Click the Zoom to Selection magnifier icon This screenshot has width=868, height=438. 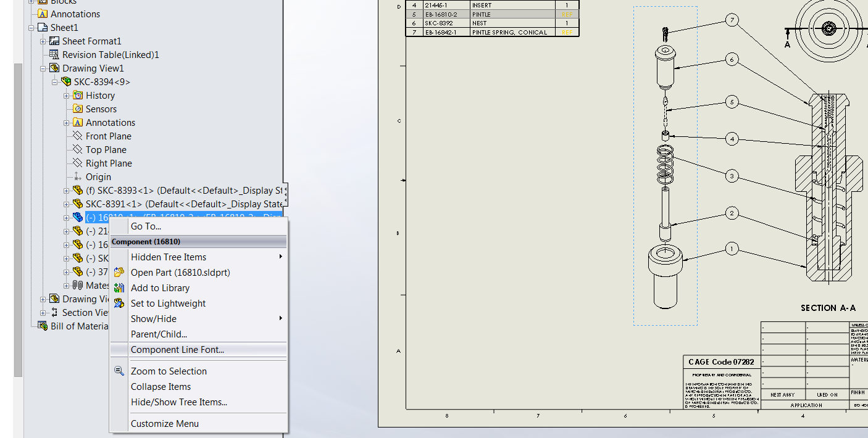coord(119,371)
